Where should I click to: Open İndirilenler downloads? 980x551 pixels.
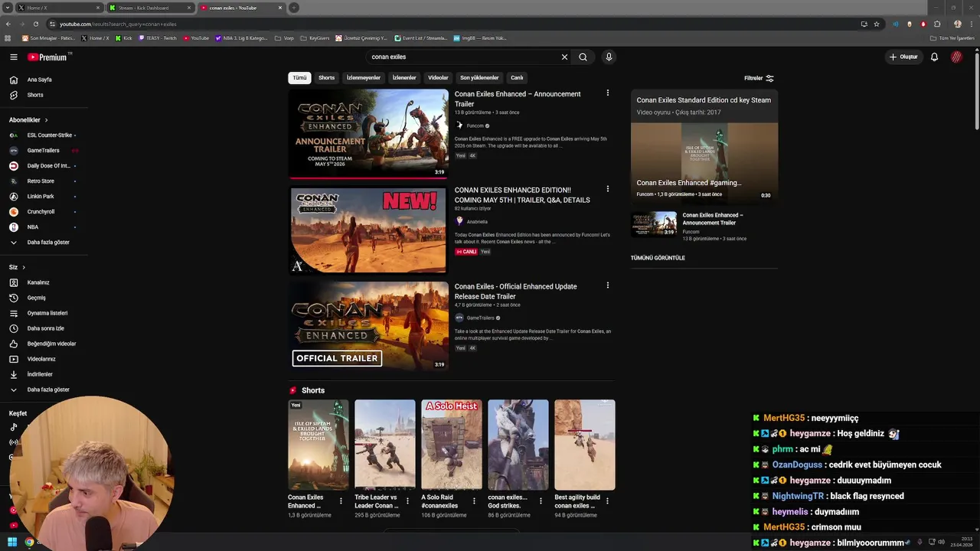point(40,374)
